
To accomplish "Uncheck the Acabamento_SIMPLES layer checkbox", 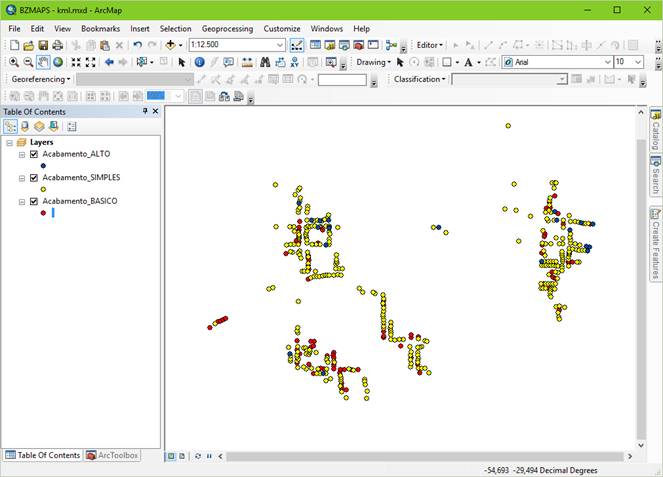I will click(34, 177).
